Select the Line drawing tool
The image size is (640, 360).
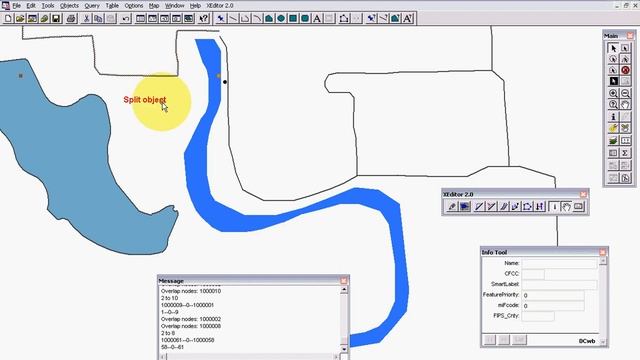233,18
